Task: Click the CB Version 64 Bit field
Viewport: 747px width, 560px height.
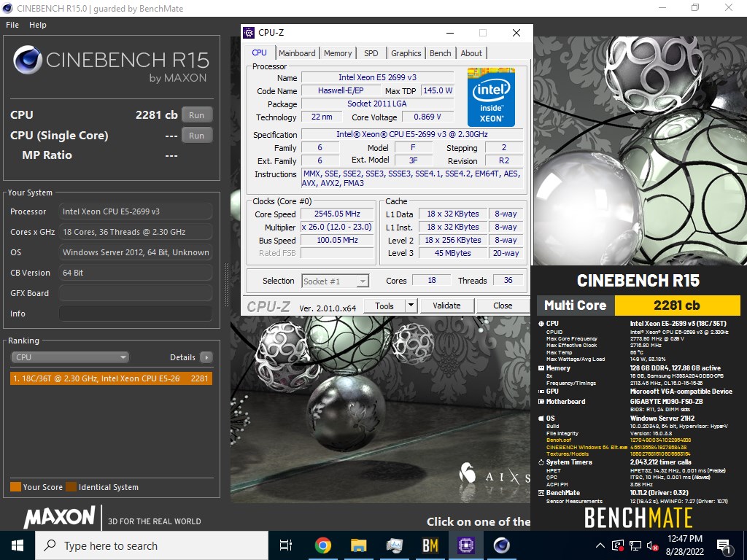Action: tap(136, 273)
